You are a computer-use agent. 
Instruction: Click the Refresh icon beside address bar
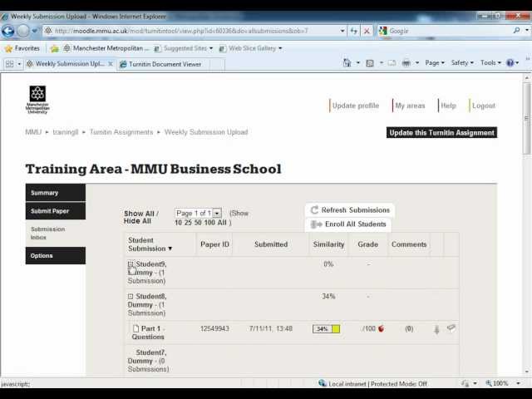click(354, 31)
